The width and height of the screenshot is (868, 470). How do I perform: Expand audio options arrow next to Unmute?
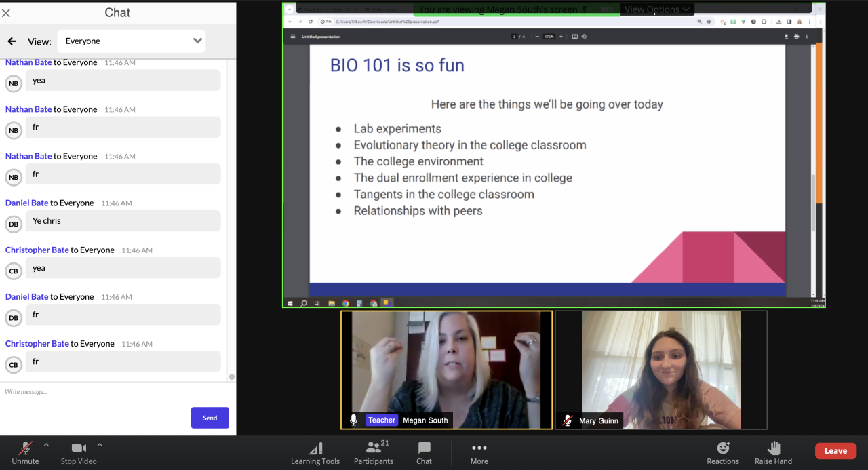pos(46,446)
